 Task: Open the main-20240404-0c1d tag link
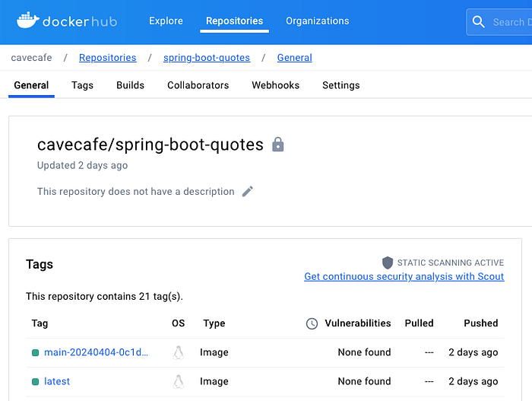click(96, 352)
